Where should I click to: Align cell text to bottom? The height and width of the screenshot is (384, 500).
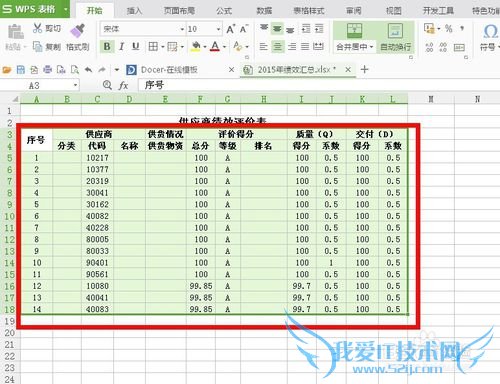tap(290, 29)
